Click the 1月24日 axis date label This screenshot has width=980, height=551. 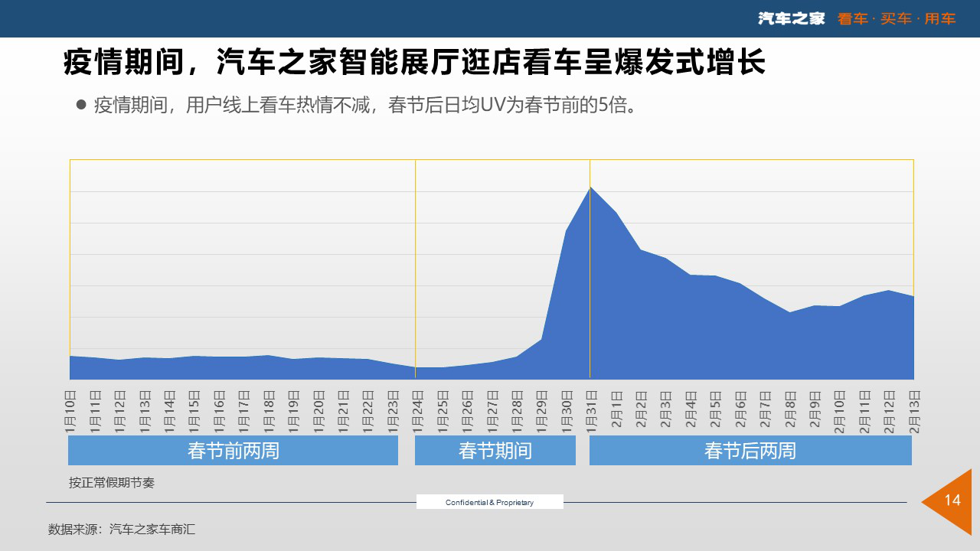coord(417,412)
